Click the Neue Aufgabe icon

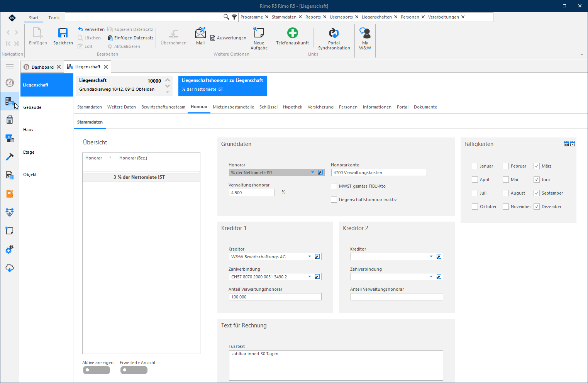pos(259,32)
